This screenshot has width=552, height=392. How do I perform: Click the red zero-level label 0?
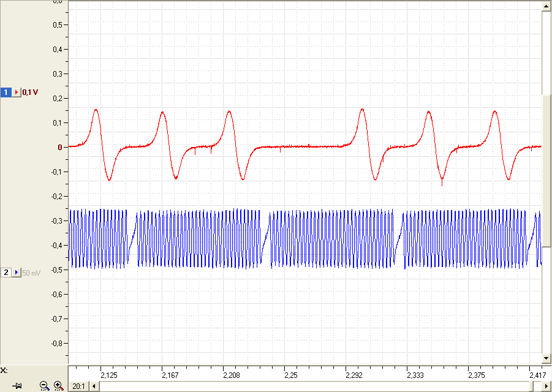tap(60, 148)
